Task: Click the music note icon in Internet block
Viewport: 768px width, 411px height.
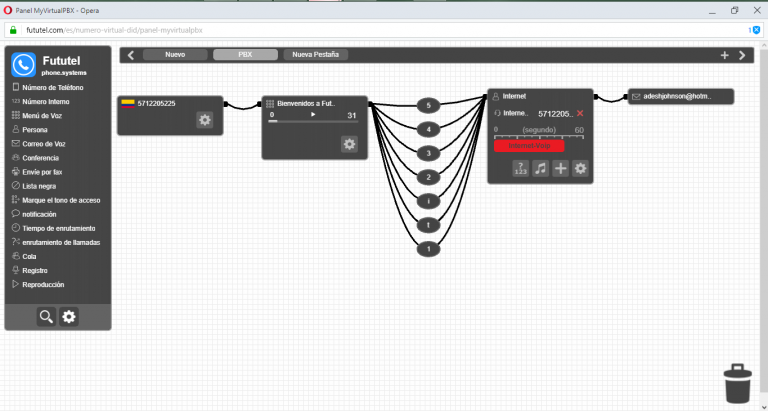Action: pyautogui.click(x=540, y=169)
